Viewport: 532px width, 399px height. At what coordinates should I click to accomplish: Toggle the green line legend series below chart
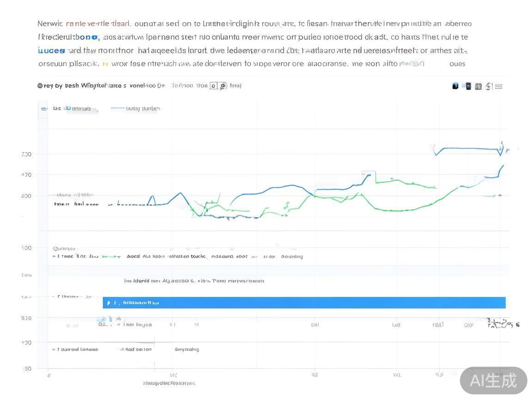coord(111,256)
